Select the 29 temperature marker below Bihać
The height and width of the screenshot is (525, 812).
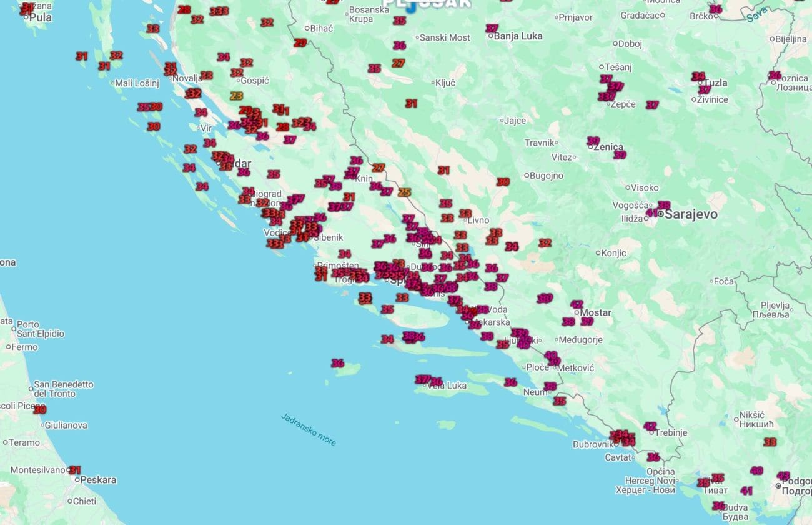[300, 43]
